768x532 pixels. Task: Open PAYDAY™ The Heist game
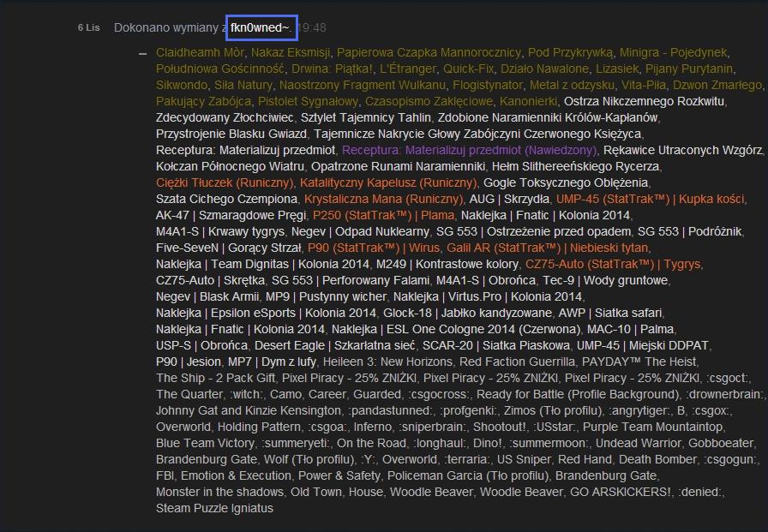pos(639,362)
